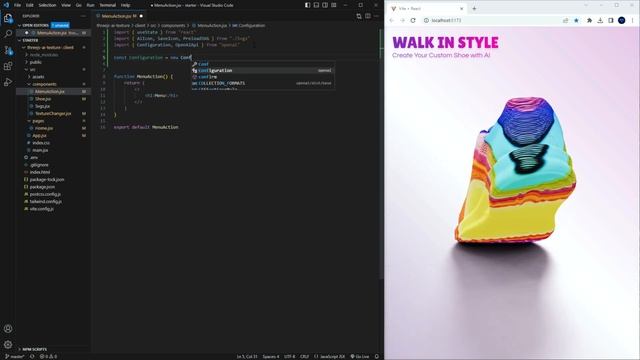Expand the assets folder
The height and width of the screenshot is (360, 640).
click(x=38, y=77)
